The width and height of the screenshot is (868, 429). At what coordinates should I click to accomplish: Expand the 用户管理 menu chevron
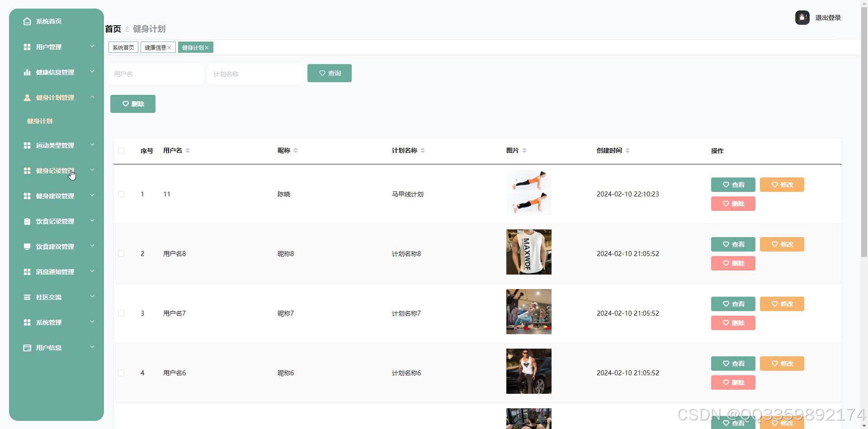[x=92, y=46]
